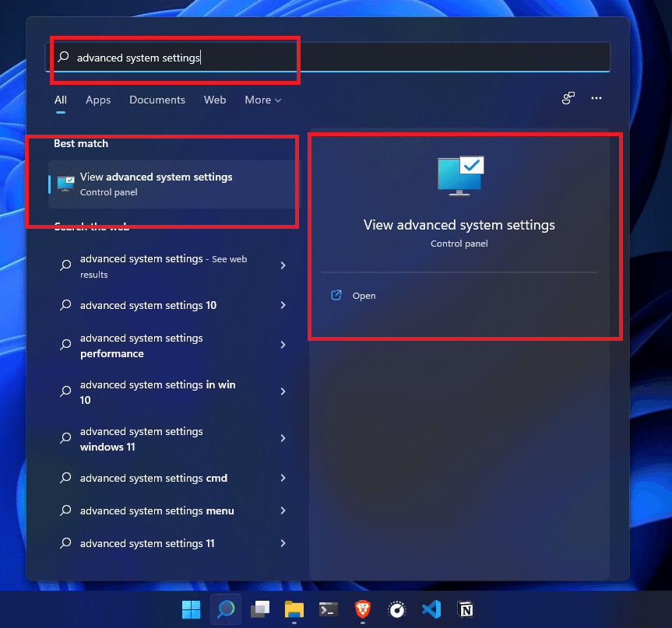This screenshot has height=628, width=672.
Task: Select 'View advanced system settings' best match
Action: 174,184
